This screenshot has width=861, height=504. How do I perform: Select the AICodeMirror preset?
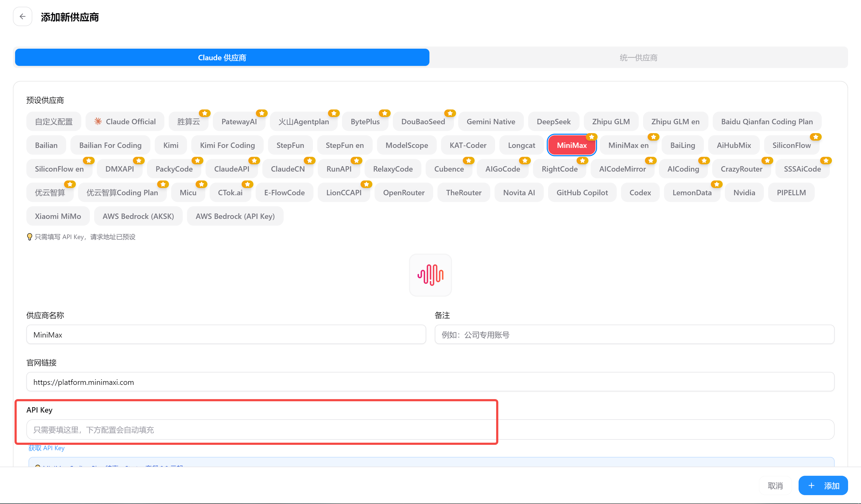click(x=623, y=169)
